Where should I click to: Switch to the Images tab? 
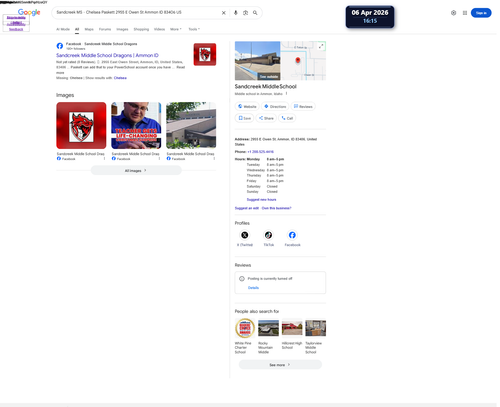click(x=122, y=29)
